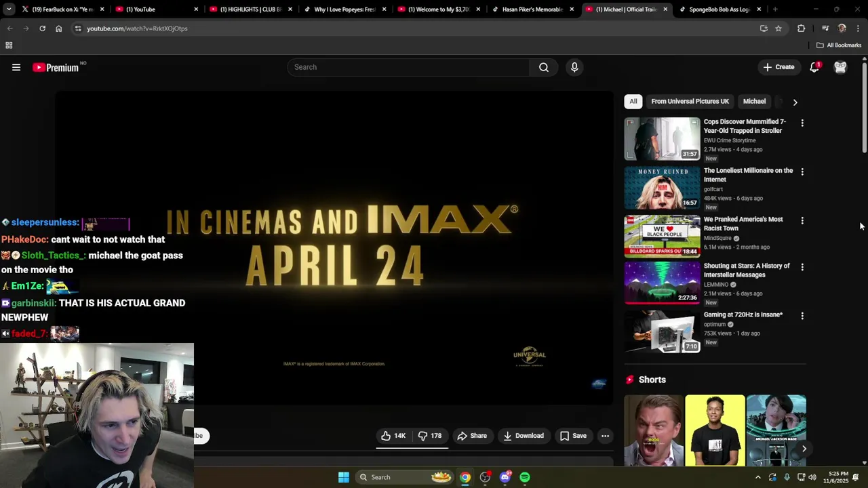Open new Chrome tab

(x=774, y=9)
